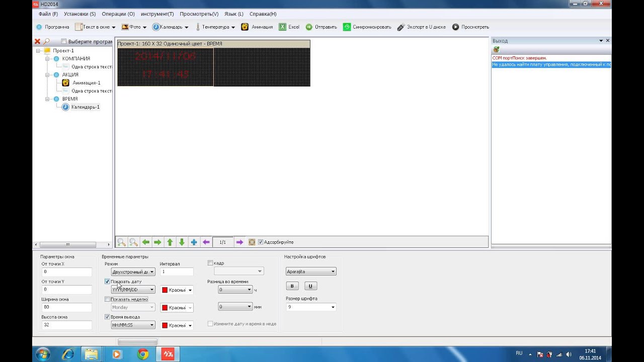Screen dimensions: 644x362
Task: Select Анимация-1 in the project tree
Action: click(86, 83)
